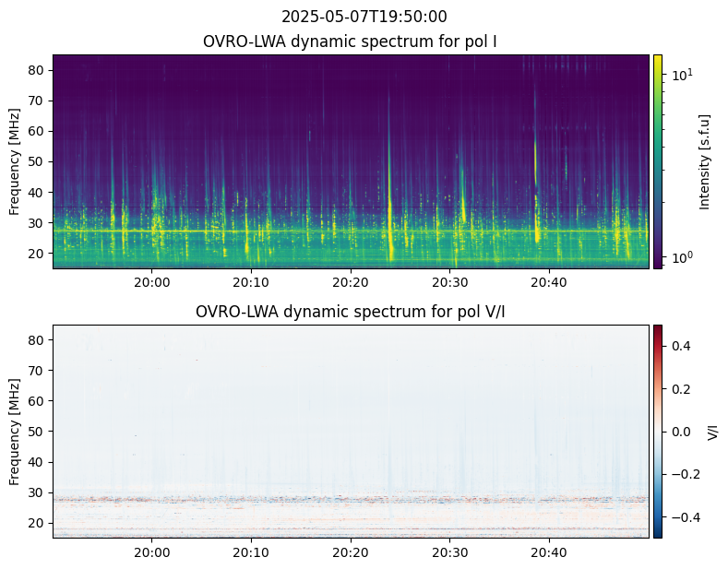728x569 pixels.
Task: Click the "Intensity [s.f.u]" colorbar label
Action: coord(706,161)
